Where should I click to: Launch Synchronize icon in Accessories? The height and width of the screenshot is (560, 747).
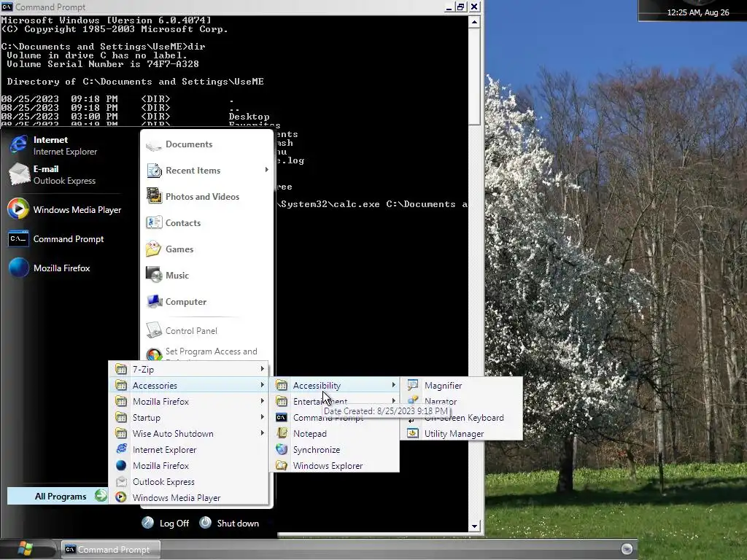coord(282,449)
